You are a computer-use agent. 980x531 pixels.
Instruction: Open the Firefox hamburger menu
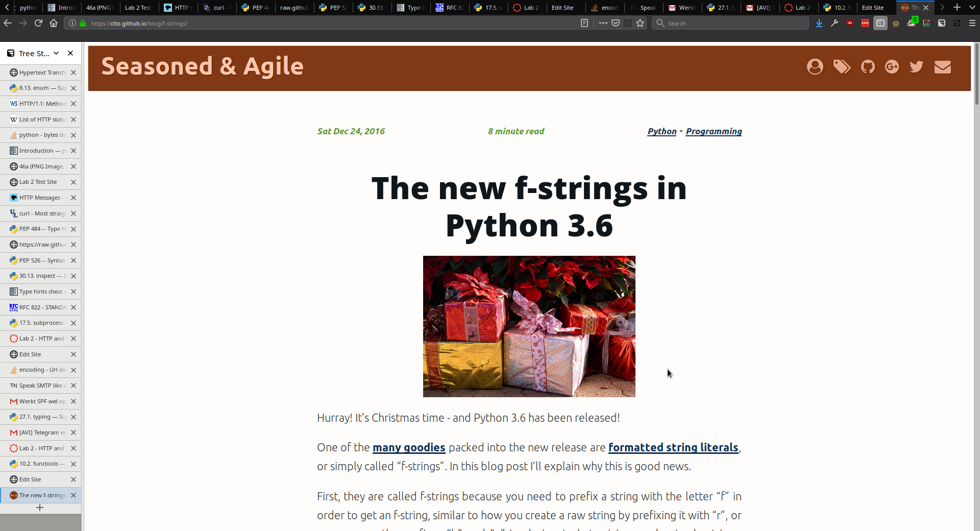tap(972, 23)
